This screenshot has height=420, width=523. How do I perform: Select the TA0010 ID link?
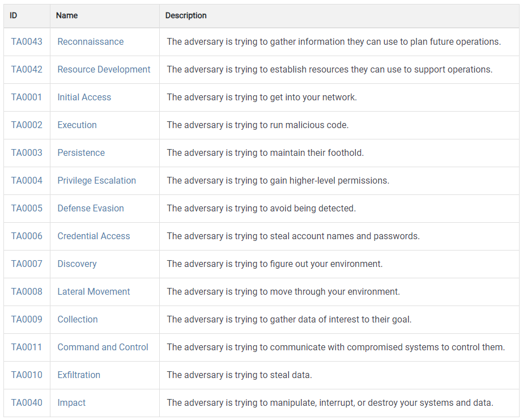[27, 375]
